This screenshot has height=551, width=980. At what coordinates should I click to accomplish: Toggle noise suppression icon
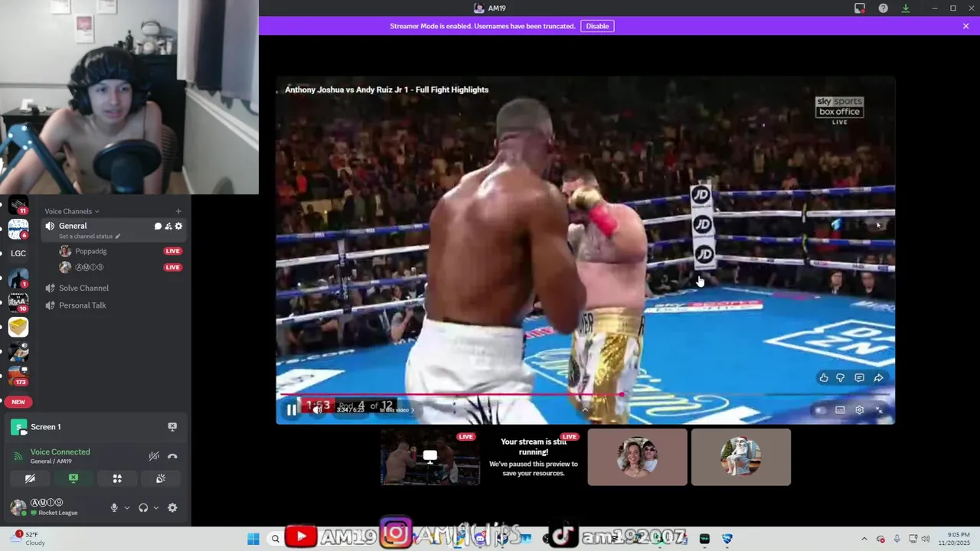tap(154, 456)
